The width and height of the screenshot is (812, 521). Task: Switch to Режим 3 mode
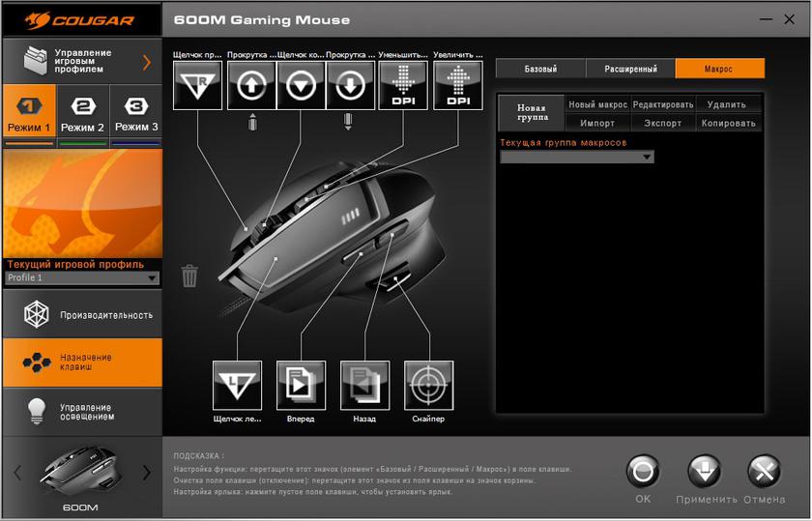point(136,114)
